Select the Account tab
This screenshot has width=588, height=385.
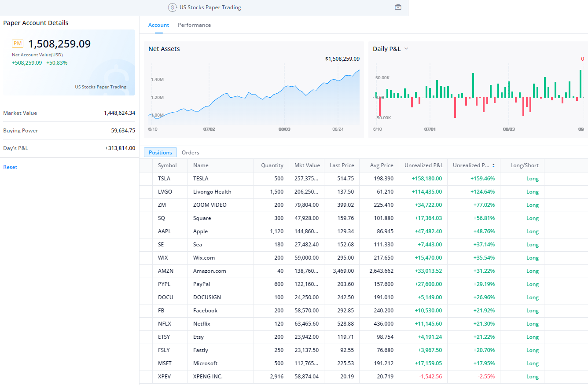[158, 25]
